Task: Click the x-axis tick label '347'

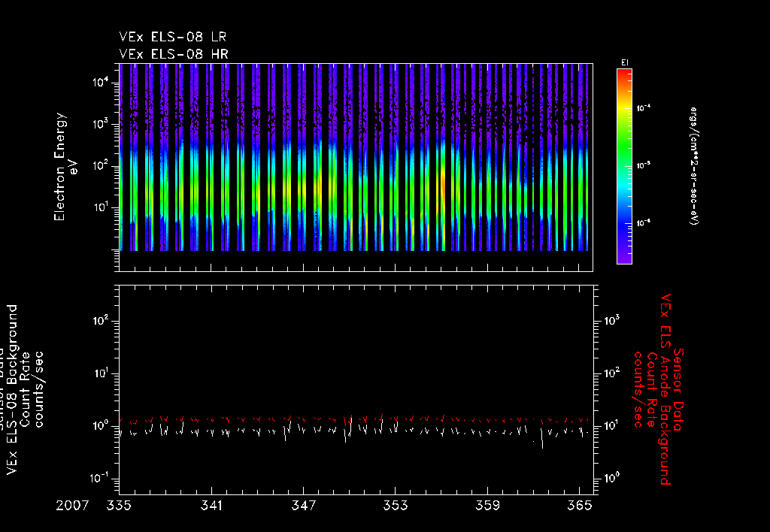Action: tap(304, 506)
